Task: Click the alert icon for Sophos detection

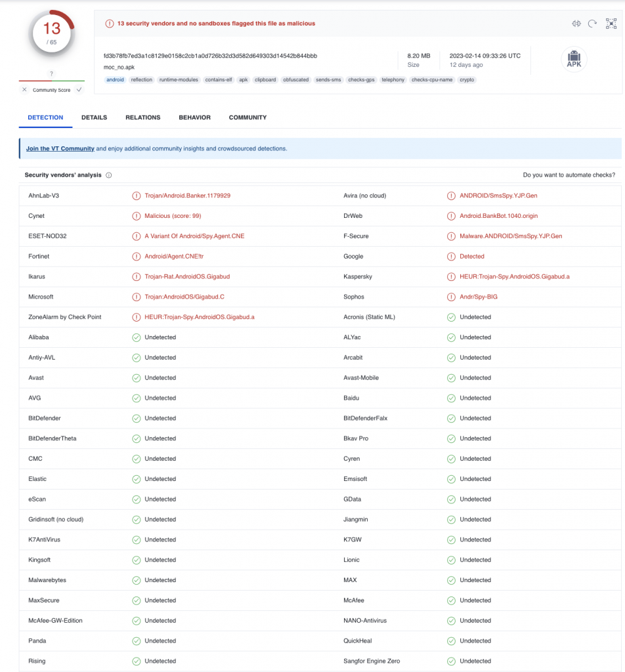Action: click(451, 297)
